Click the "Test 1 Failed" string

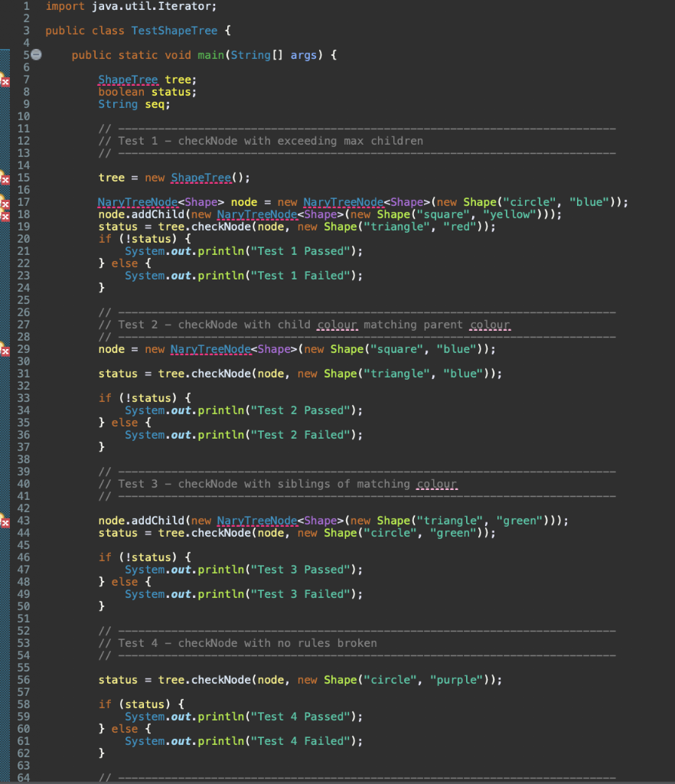point(300,276)
